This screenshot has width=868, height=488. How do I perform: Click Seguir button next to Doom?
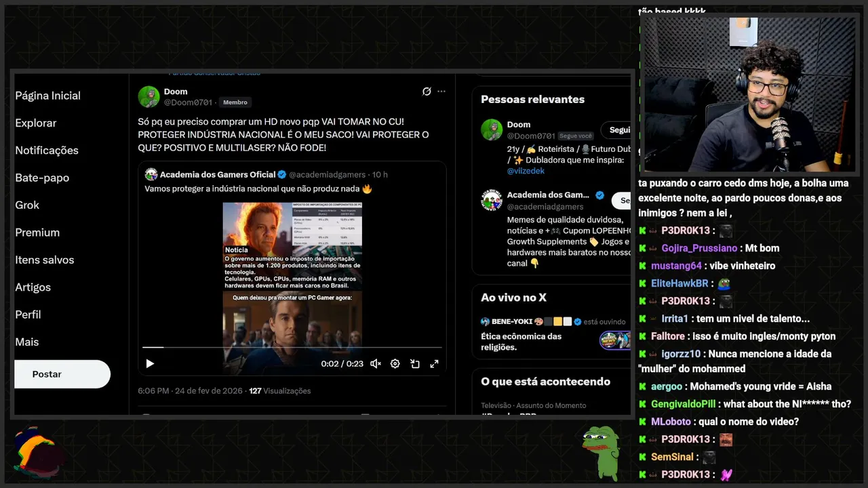pyautogui.click(x=616, y=130)
